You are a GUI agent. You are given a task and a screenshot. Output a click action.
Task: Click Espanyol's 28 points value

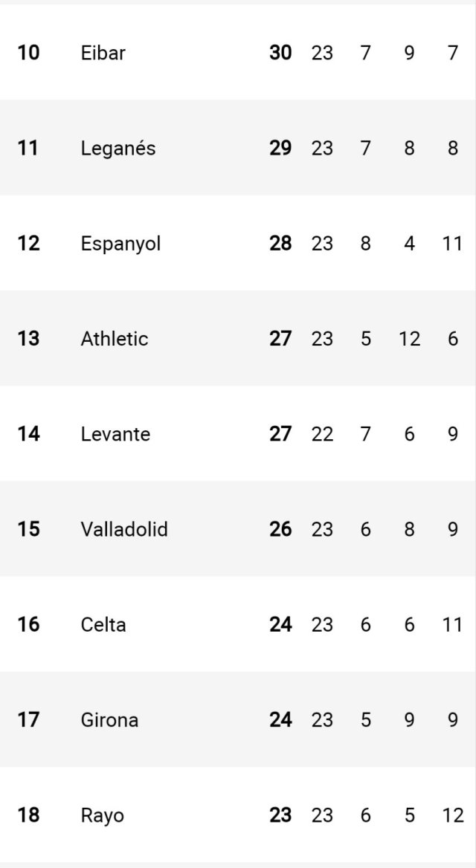pos(280,244)
